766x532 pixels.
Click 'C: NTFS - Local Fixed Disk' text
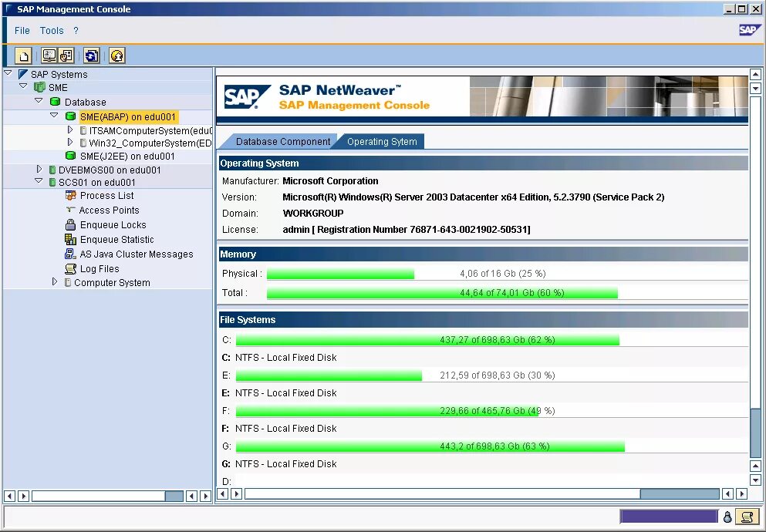279,358
